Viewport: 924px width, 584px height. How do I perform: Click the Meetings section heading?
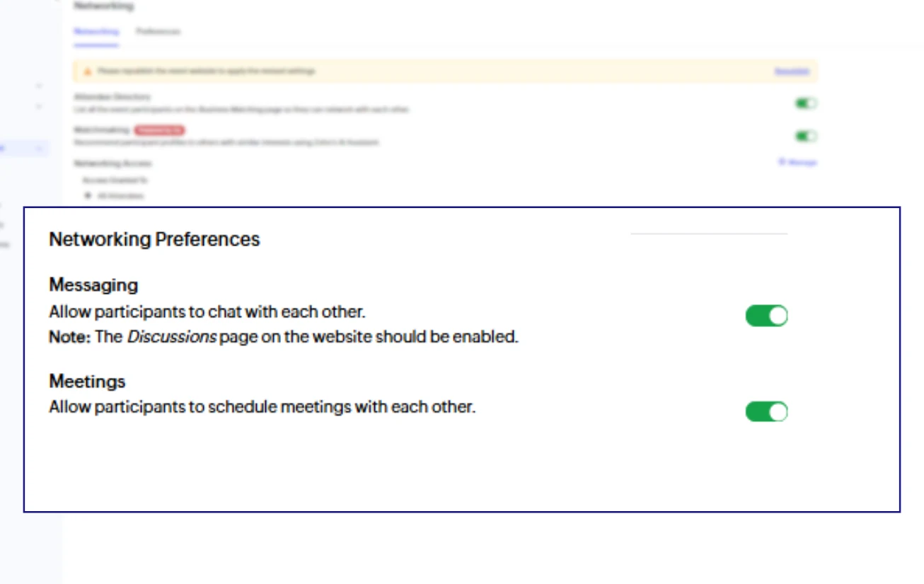[87, 382]
